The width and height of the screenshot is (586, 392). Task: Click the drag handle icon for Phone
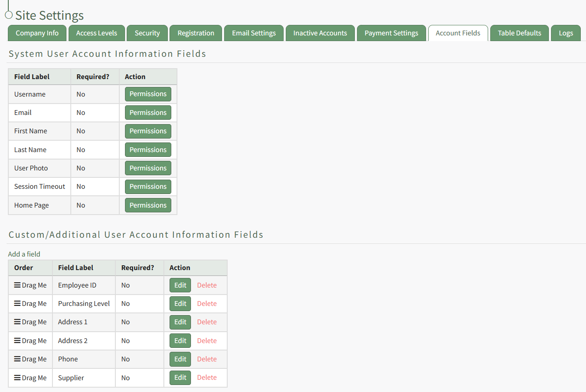click(17, 359)
